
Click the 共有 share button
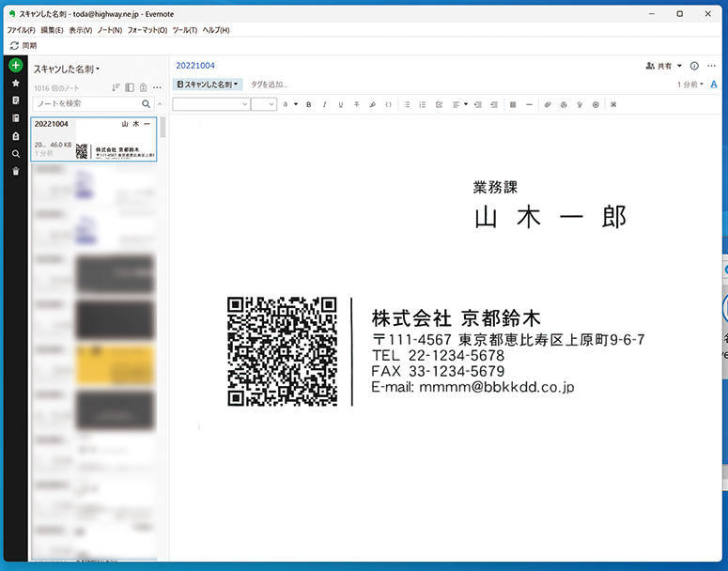[658, 66]
